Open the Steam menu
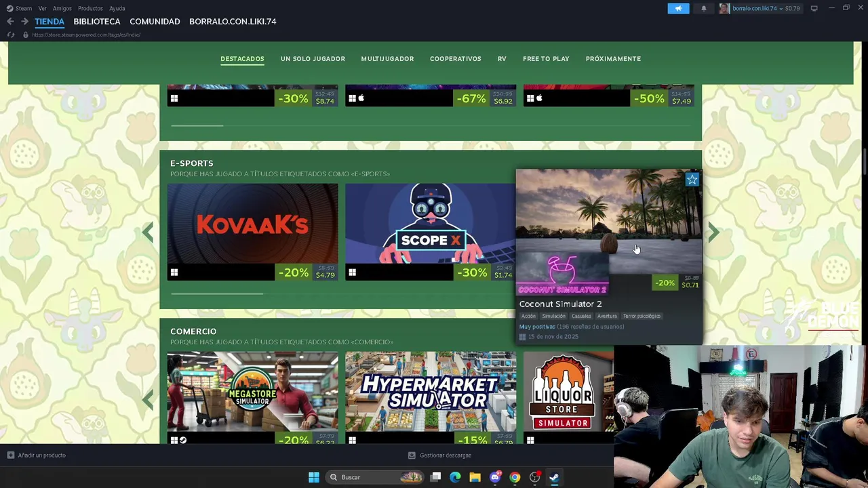The width and height of the screenshot is (868, 488). [20, 8]
